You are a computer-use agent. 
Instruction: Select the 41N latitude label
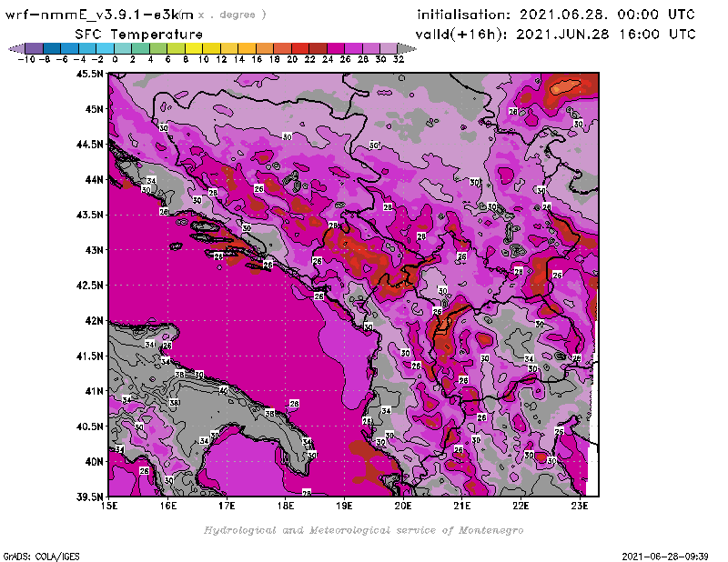tap(94, 391)
